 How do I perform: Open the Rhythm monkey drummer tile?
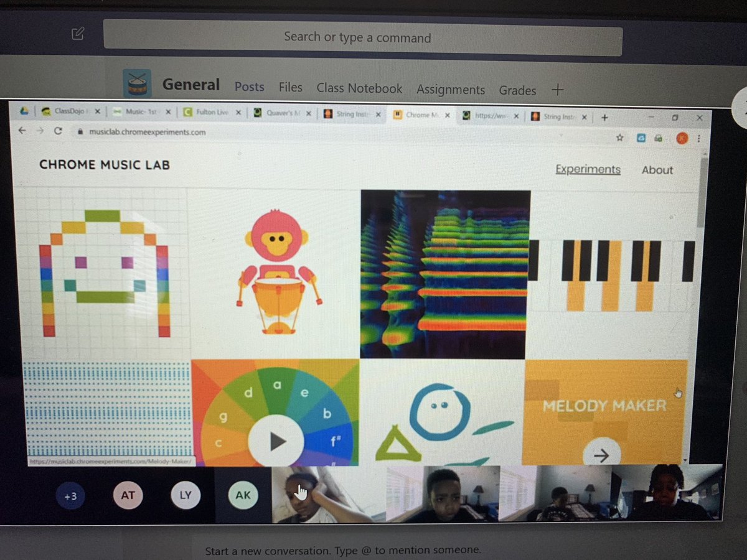tap(274, 274)
